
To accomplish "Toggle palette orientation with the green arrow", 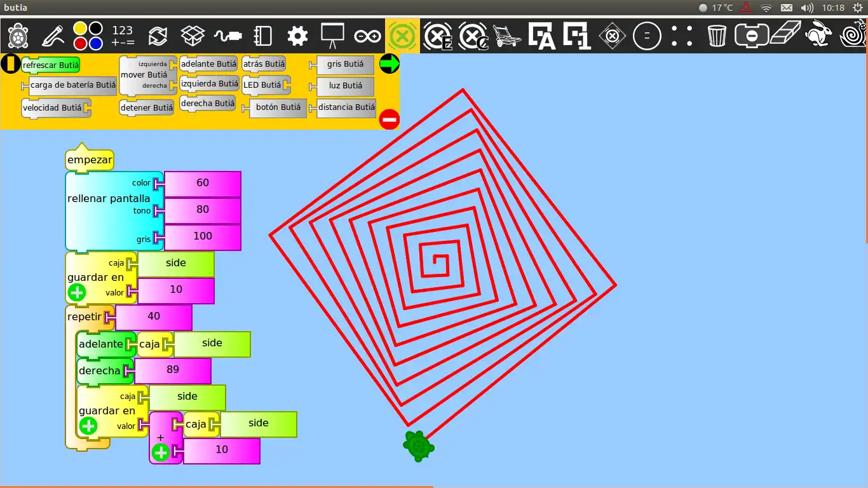I will click(x=390, y=64).
